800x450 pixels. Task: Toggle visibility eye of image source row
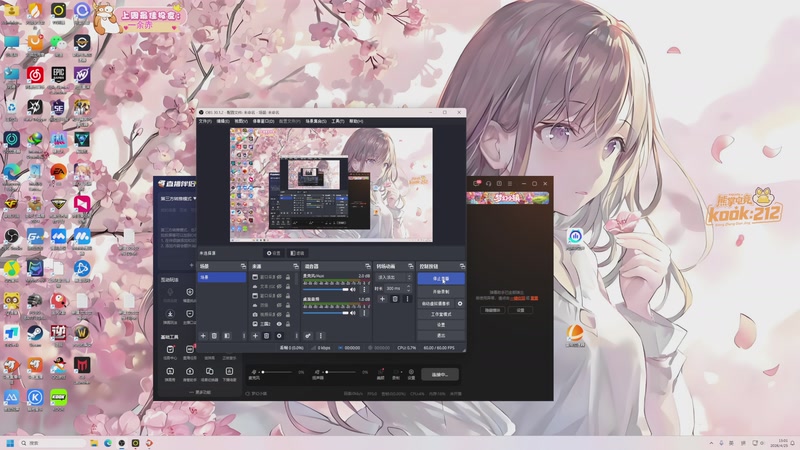click(x=279, y=324)
